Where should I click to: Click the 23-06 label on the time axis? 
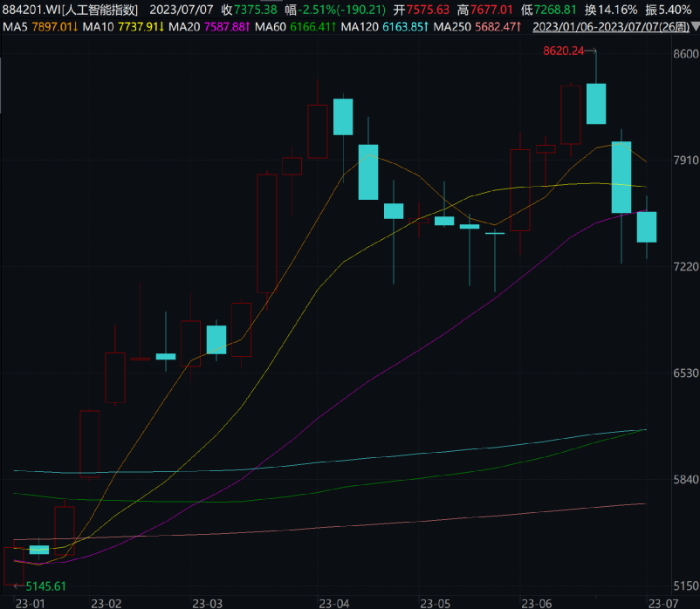point(534,603)
